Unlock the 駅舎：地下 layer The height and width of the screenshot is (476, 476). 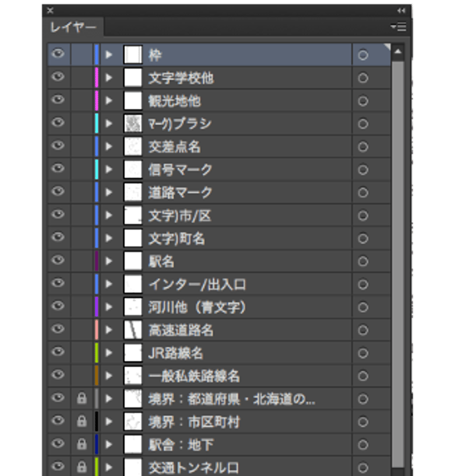pyautogui.click(x=82, y=444)
